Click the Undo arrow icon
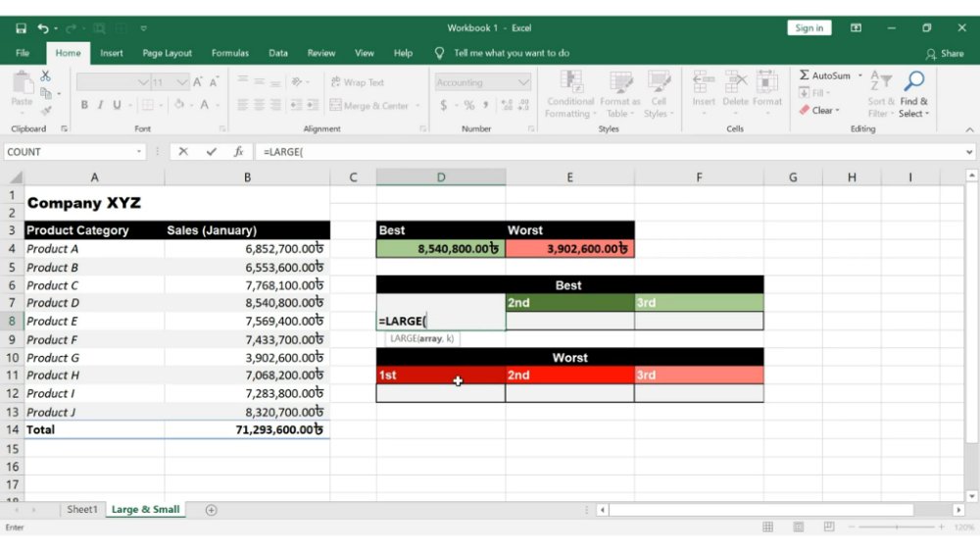 pos(42,28)
